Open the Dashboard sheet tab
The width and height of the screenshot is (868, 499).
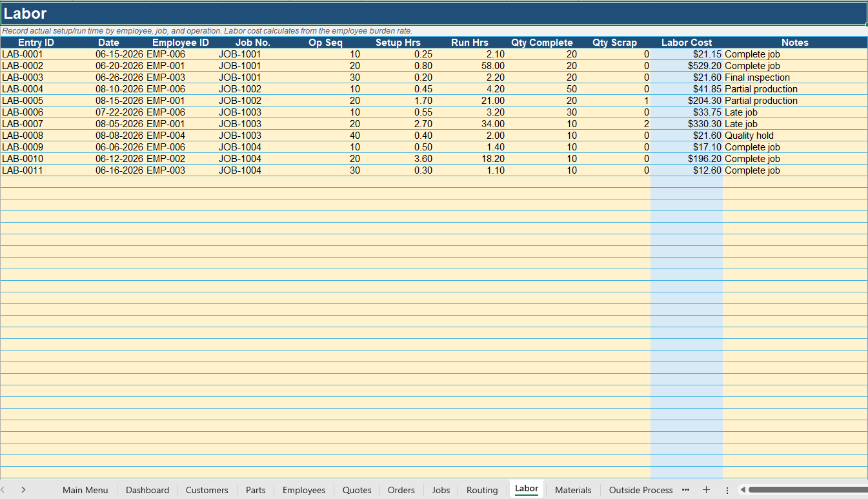click(147, 490)
